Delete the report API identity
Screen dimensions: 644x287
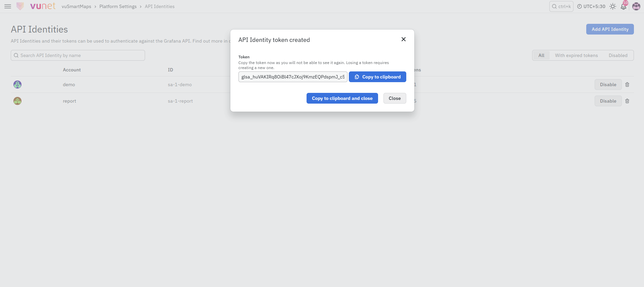627,101
